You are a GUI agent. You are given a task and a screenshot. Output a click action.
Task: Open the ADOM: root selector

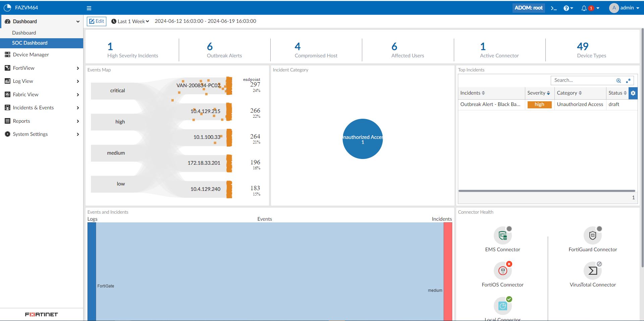click(529, 8)
